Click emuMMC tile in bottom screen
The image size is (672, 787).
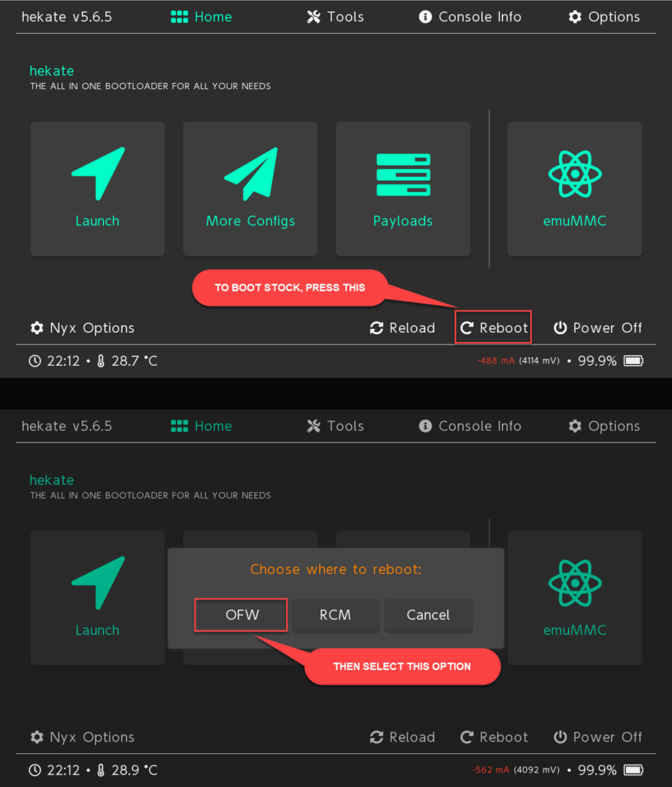574,598
